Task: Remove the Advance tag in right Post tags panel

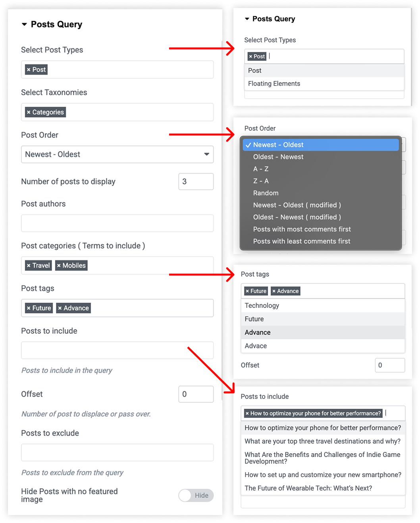Action: point(274,291)
